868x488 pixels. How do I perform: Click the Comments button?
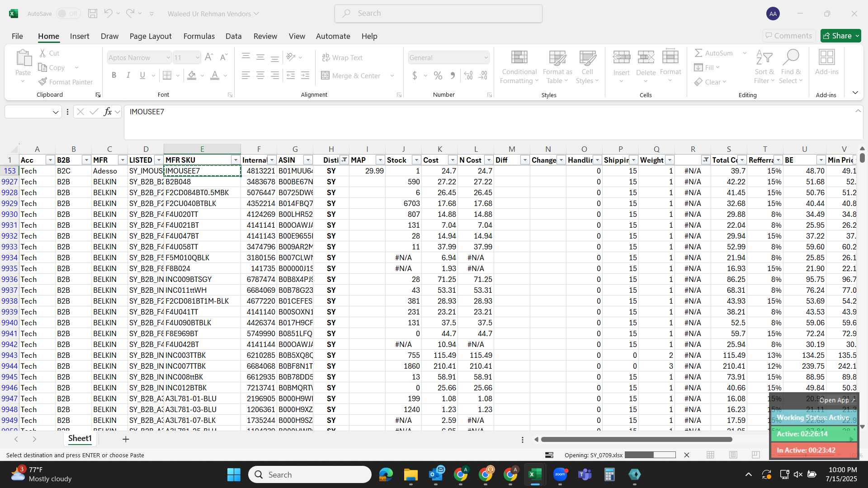(788, 36)
